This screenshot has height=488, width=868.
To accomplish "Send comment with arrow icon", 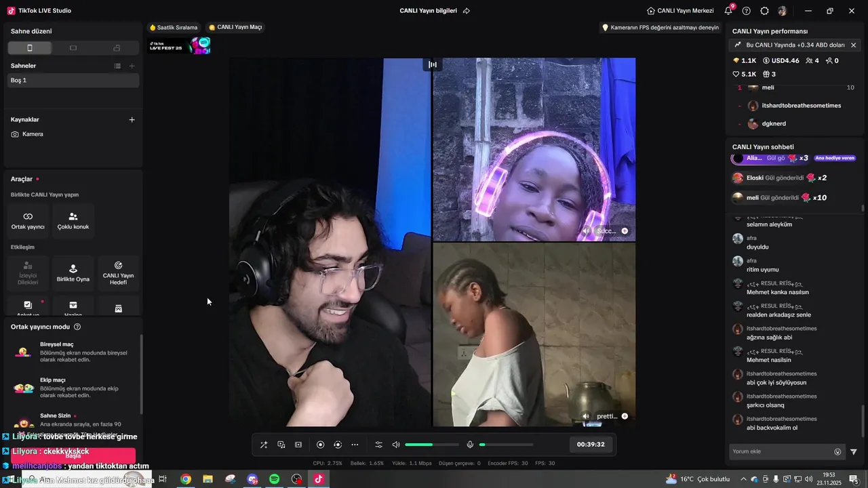I will 854,451.
